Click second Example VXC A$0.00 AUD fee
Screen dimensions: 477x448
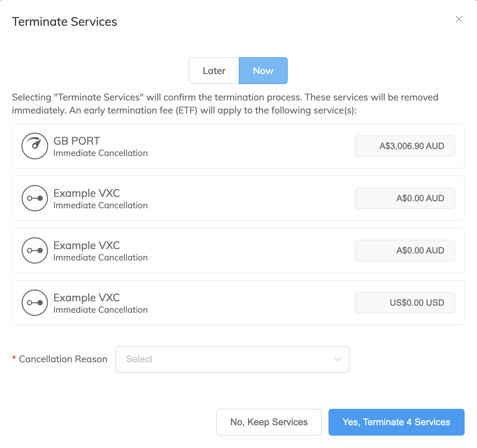click(405, 250)
